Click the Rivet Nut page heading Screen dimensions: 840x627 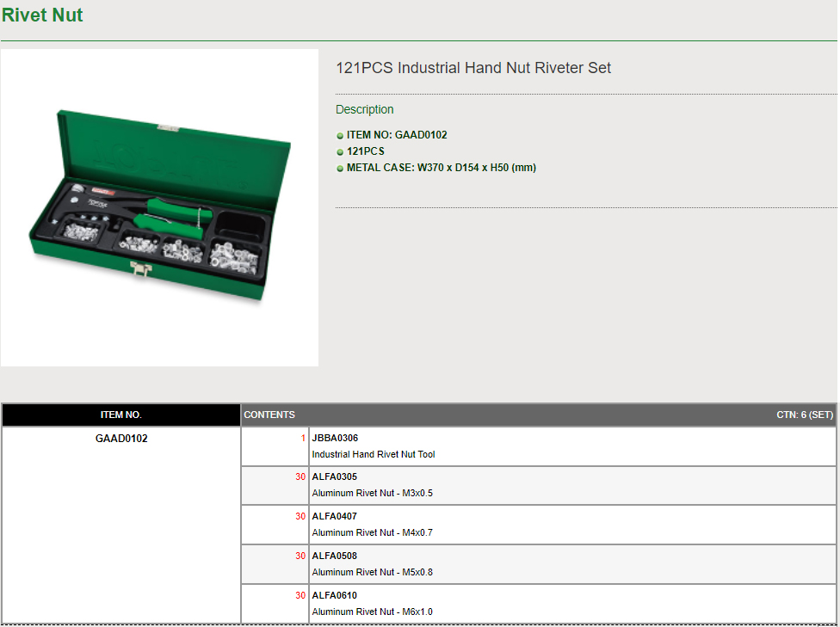click(42, 15)
